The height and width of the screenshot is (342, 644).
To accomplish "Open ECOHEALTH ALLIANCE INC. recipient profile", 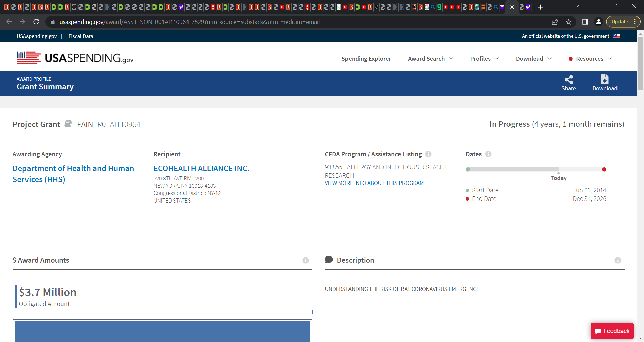I will point(201,168).
